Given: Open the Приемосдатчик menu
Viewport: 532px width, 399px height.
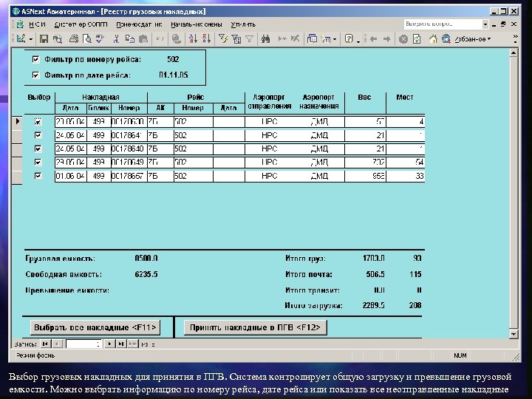Looking at the screenshot, I should (x=139, y=24).
